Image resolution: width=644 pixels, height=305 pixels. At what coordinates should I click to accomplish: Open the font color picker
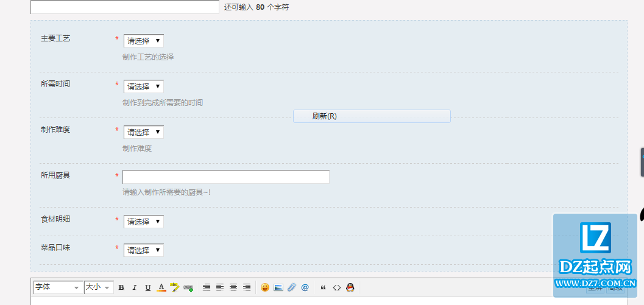pos(161,287)
